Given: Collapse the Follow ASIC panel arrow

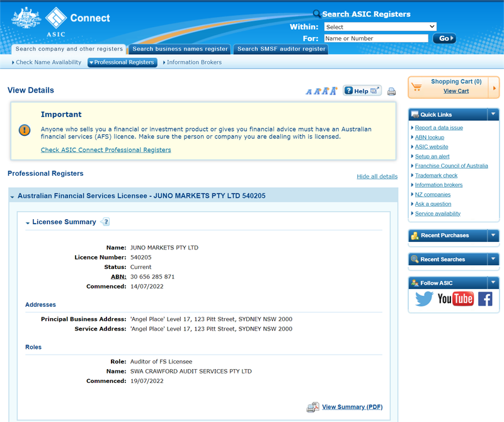Looking at the screenshot, I should point(493,283).
